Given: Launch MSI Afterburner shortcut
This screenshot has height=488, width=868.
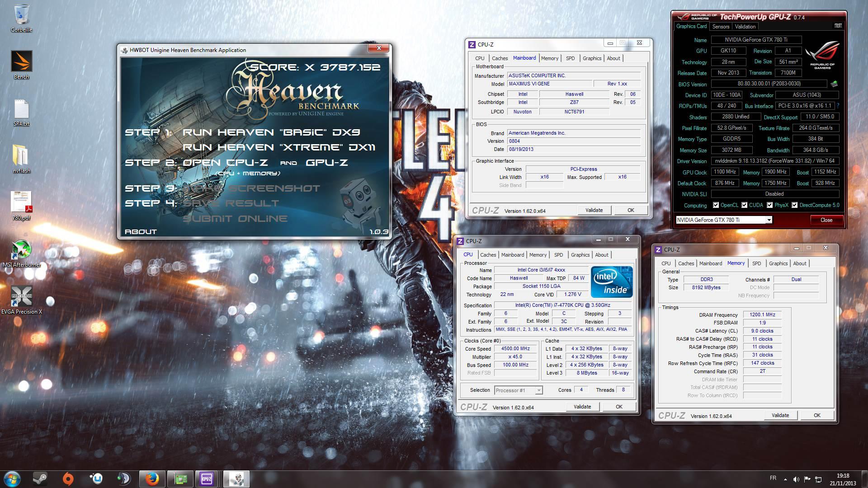Looking at the screenshot, I should coord(21,253).
